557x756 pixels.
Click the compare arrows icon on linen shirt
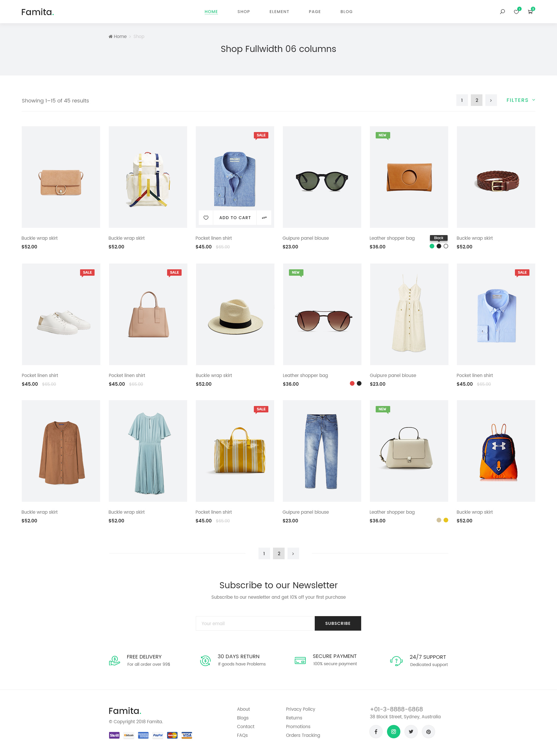click(x=264, y=217)
